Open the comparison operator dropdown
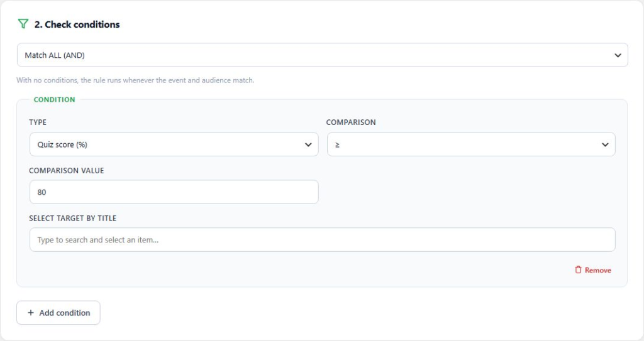This screenshot has height=341, width=644. pyautogui.click(x=471, y=144)
